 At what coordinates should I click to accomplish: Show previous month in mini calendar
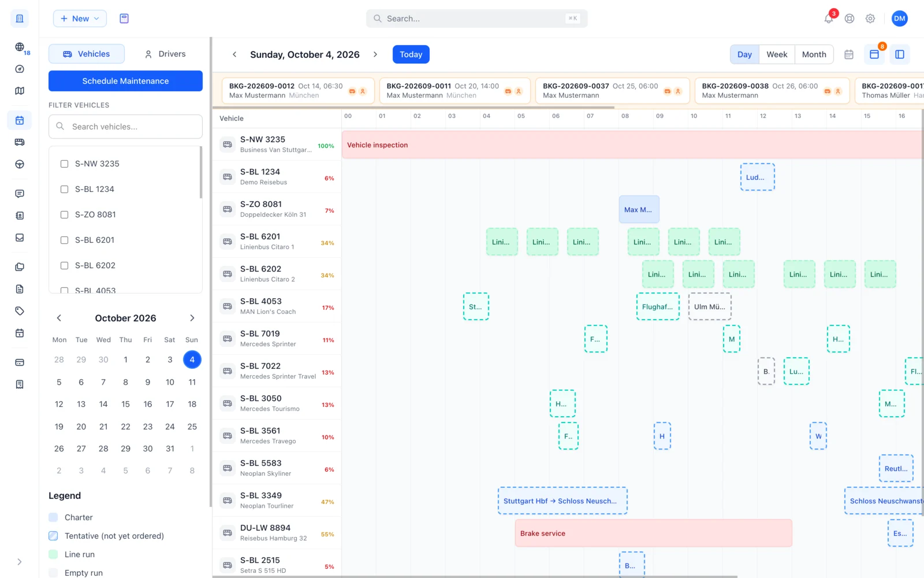click(59, 318)
